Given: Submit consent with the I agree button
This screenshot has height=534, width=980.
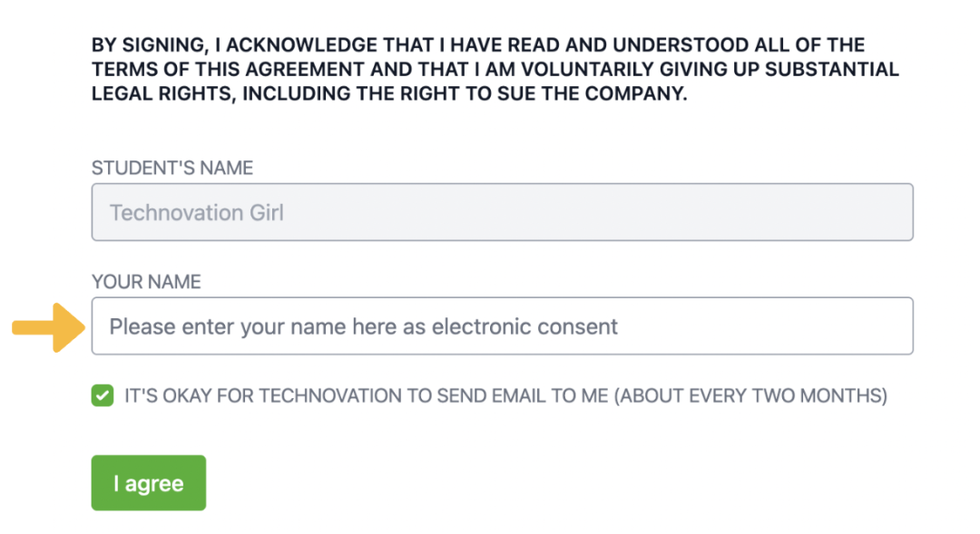Looking at the screenshot, I should pos(149,483).
